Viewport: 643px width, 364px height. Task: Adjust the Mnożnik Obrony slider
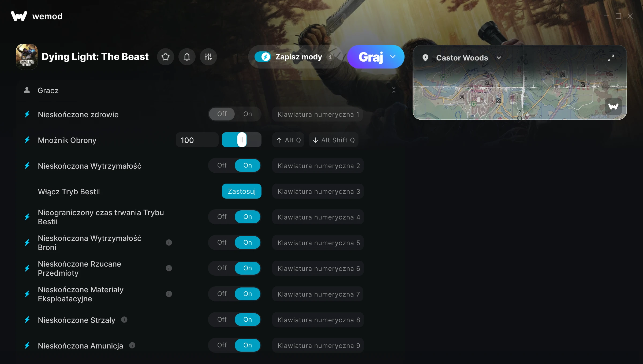point(242,140)
